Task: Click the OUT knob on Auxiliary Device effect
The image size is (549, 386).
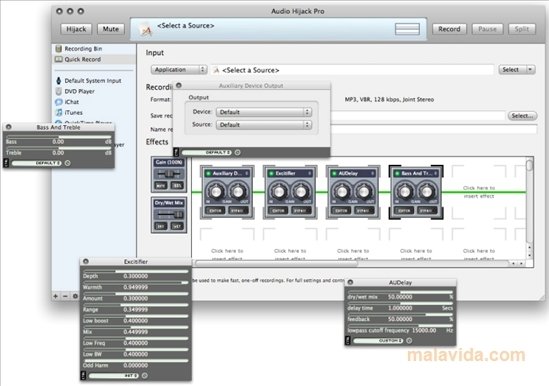Action: coord(238,192)
